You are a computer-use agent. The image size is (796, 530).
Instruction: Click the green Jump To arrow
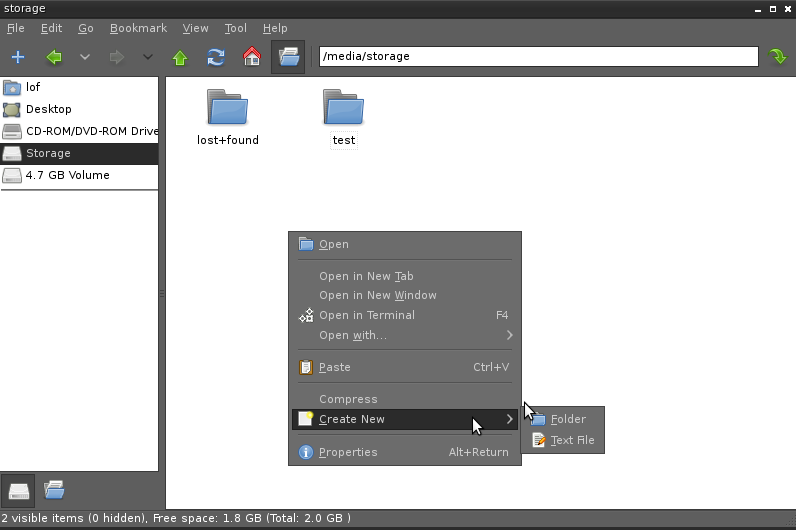click(777, 56)
